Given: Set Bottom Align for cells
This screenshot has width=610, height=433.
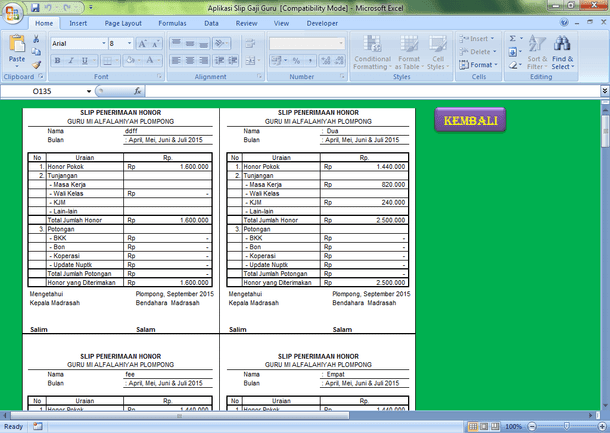Looking at the screenshot, I should tap(203, 43).
